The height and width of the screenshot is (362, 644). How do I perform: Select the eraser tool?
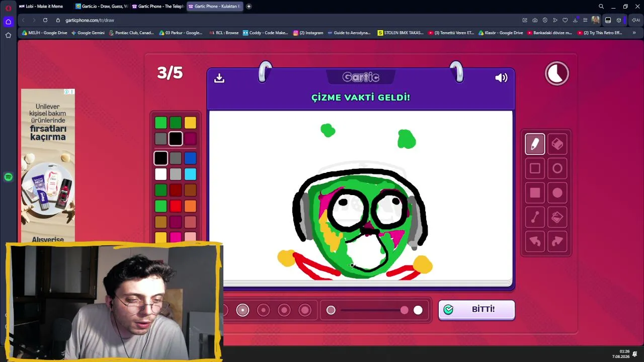coord(557,144)
